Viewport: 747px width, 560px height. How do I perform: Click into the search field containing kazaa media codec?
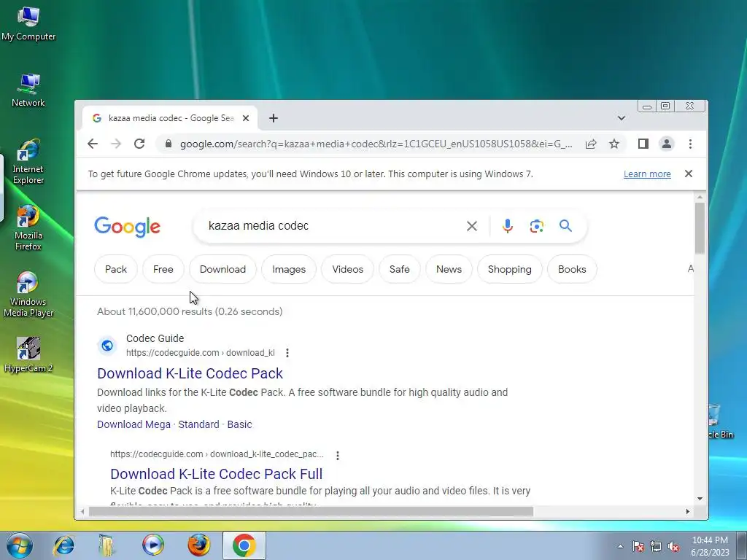(x=333, y=226)
